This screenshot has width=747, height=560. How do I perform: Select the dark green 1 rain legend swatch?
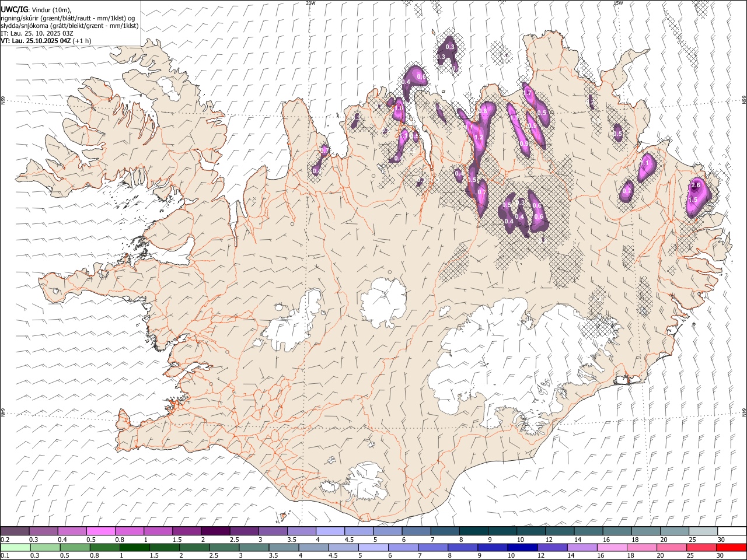click(135, 547)
